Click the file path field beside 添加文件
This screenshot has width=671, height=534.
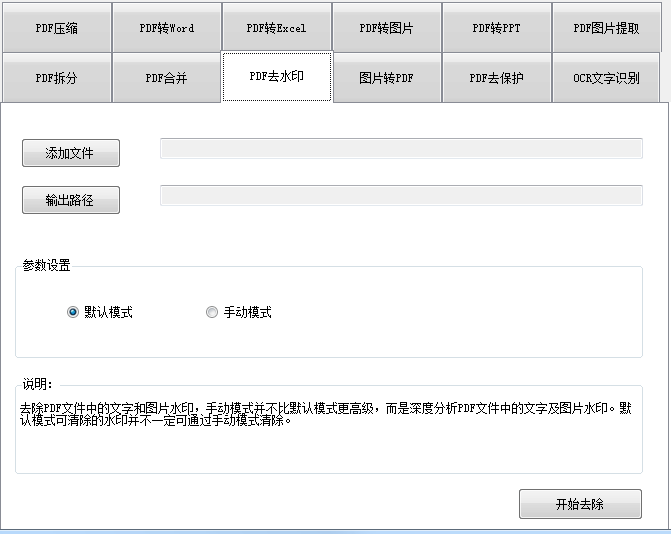pos(400,149)
